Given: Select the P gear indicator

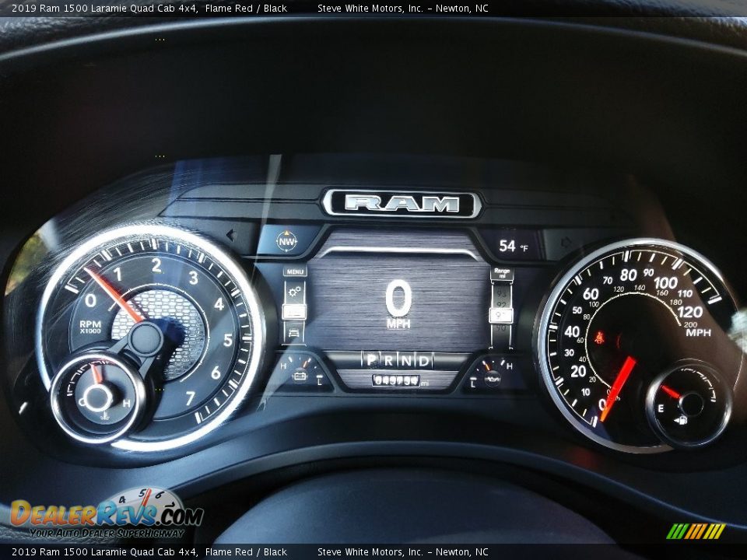Looking at the screenshot, I should (x=371, y=360).
